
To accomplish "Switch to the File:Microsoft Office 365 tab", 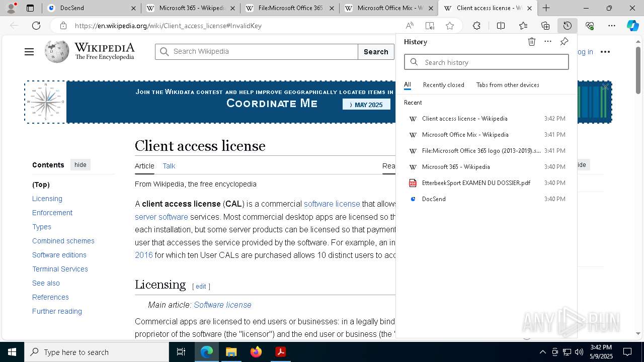I will [x=290, y=8].
